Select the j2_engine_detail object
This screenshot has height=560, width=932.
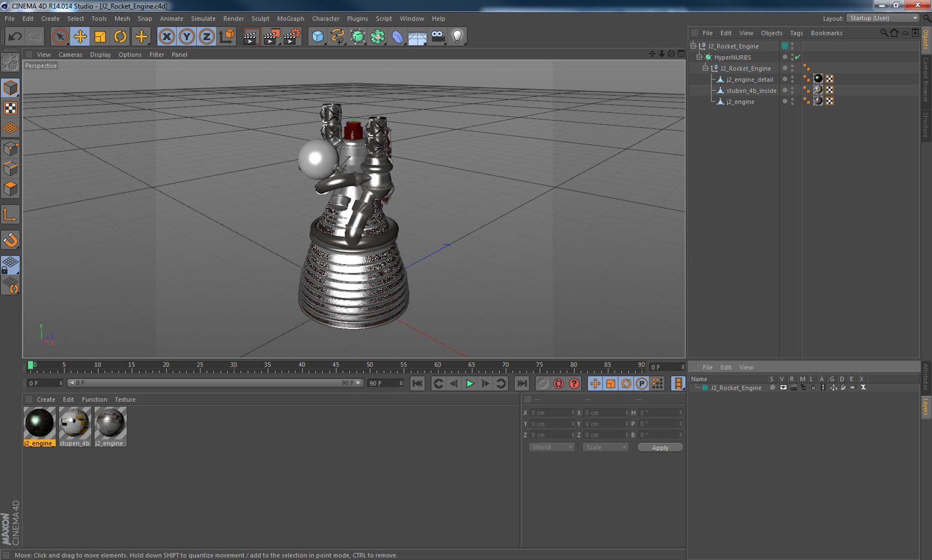749,79
